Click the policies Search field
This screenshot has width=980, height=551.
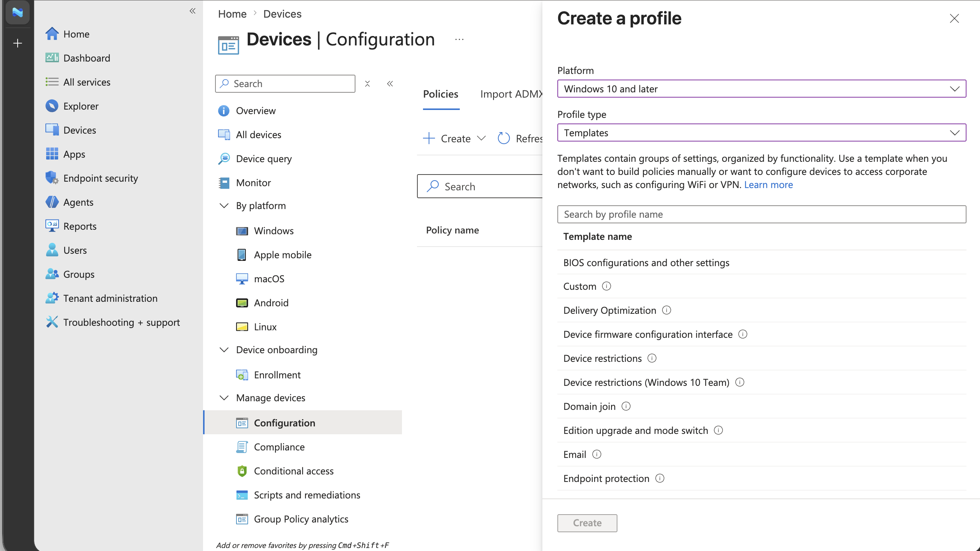click(x=480, y=186)
